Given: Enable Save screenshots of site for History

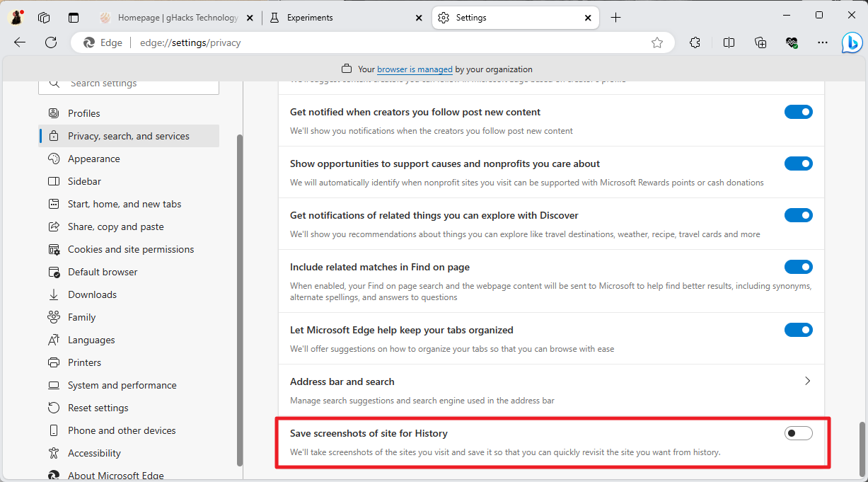Looking at the screenshot, I should [x=798, y=433].
